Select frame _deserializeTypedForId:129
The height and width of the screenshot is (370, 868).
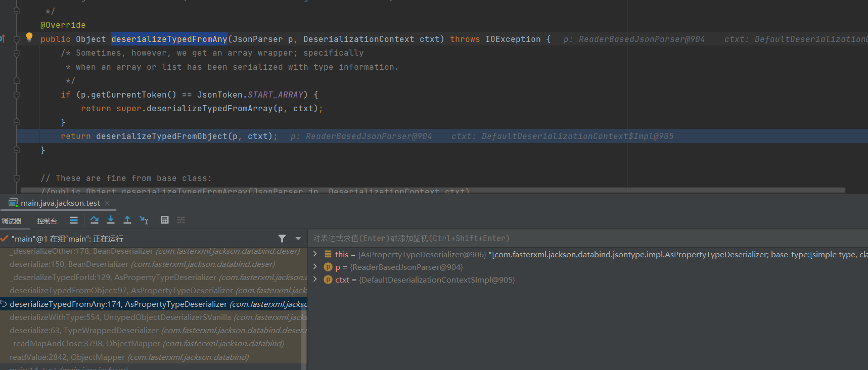(x=154, y=277)
